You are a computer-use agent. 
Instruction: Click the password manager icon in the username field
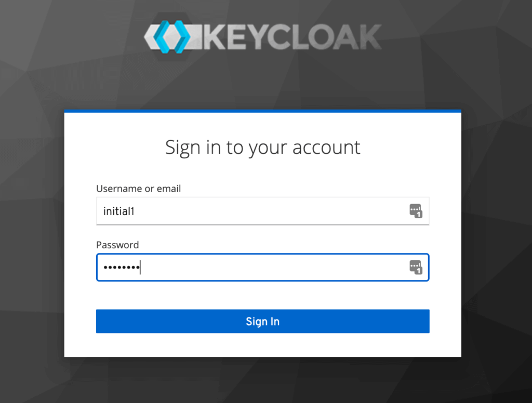[x=416, y=211]
